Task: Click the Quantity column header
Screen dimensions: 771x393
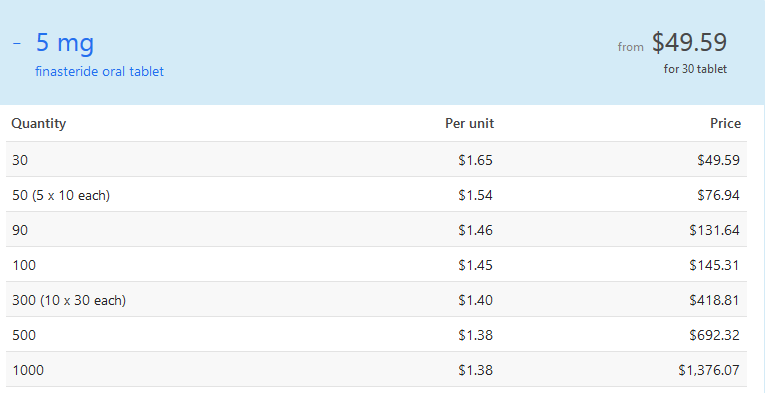Action: tap(38, 123)
